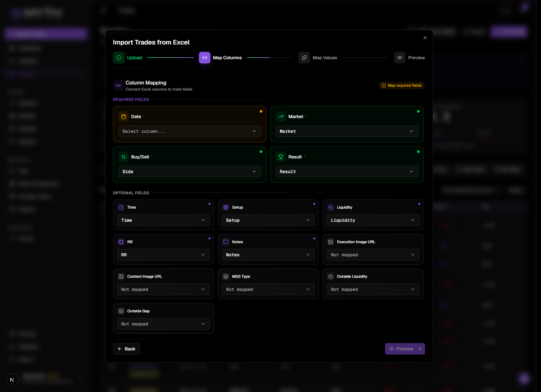Open the Execution Image URL dropdown

(373, 255)
